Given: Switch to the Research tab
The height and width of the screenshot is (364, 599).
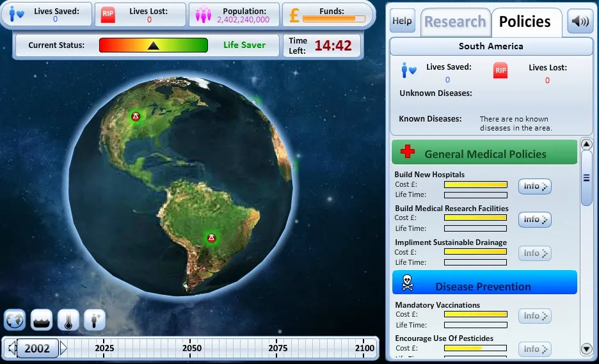Looking at the screenshot, I should 455,22.
